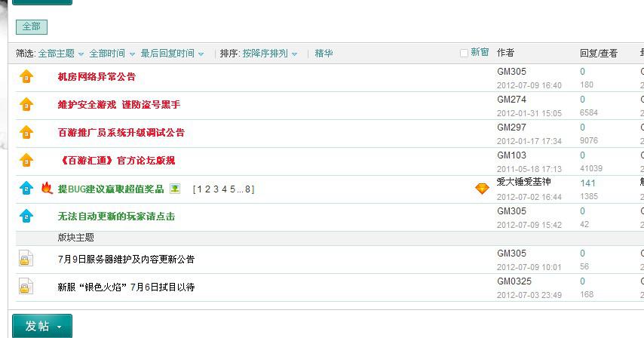644x338 pixels.
Task: Click the locked thread icon beside 新服银色火焰
Action: point(26,287)
